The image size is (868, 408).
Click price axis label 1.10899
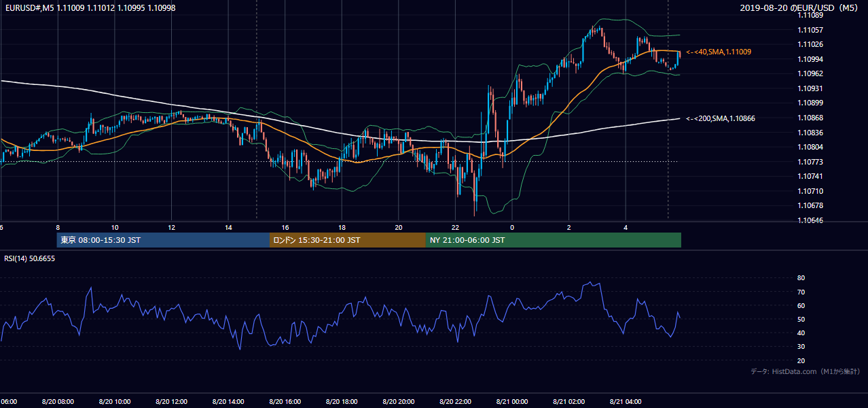coord(812,103)
